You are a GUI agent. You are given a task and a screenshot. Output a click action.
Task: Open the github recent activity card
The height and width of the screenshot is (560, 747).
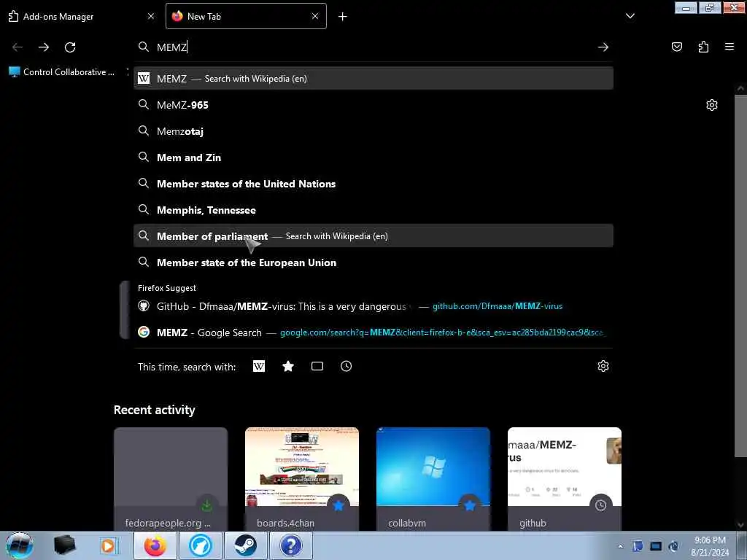point(565,479)
